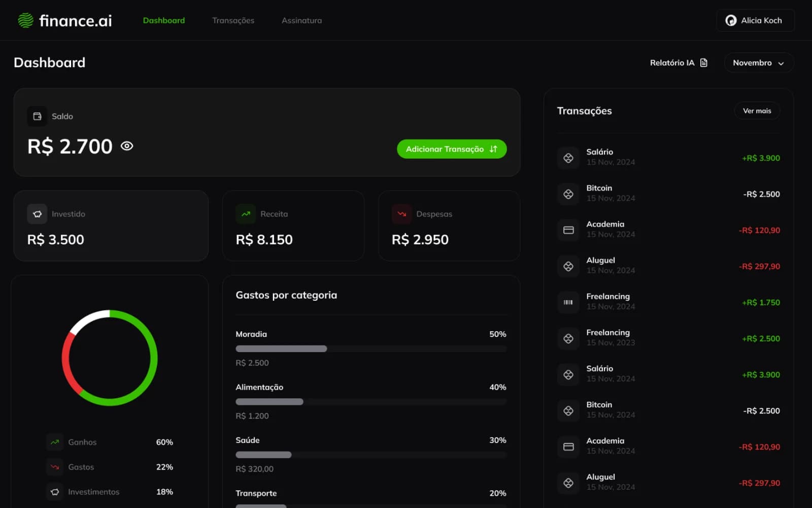Click the Transações panel heading
Screen dimensions: 812x508
click(x=585, y=111)
